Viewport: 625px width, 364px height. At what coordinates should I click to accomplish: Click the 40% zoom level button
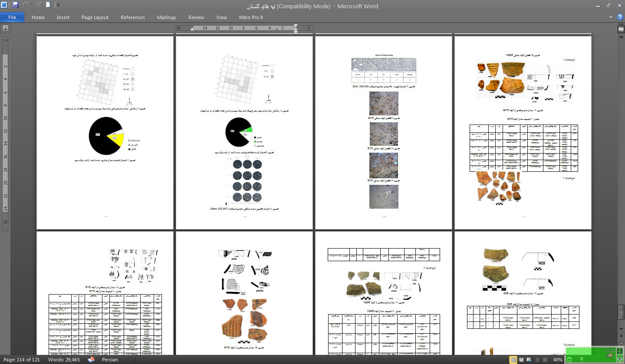558,360
